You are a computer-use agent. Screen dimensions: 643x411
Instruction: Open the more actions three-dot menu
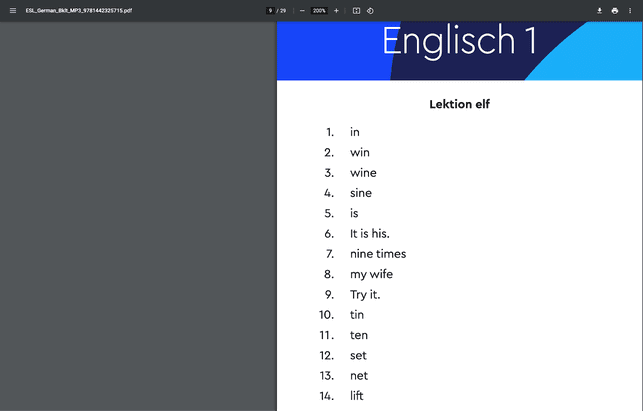(631, 10)
